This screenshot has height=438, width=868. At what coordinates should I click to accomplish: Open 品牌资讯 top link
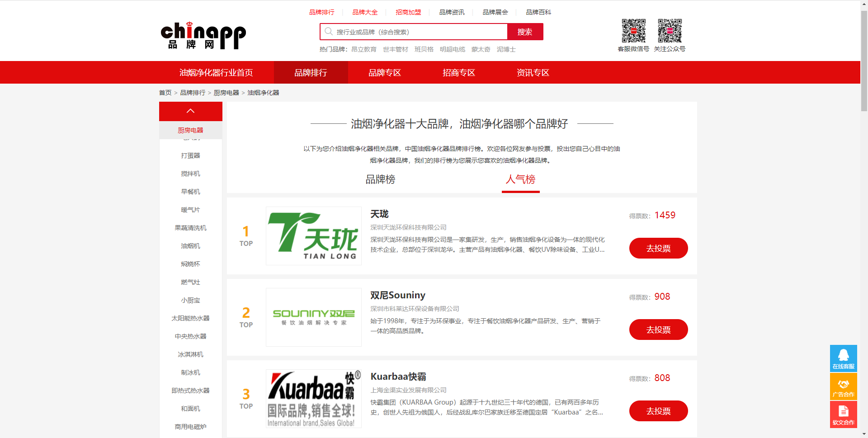pyautogui.click(x=452, y=12)
